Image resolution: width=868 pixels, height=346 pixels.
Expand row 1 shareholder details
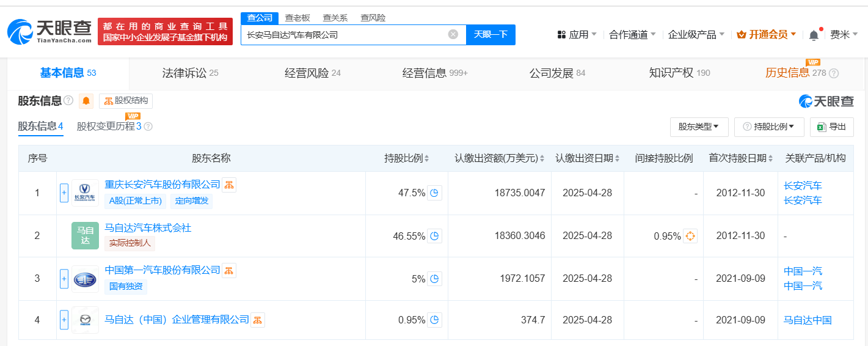click(x=64, y=193)
